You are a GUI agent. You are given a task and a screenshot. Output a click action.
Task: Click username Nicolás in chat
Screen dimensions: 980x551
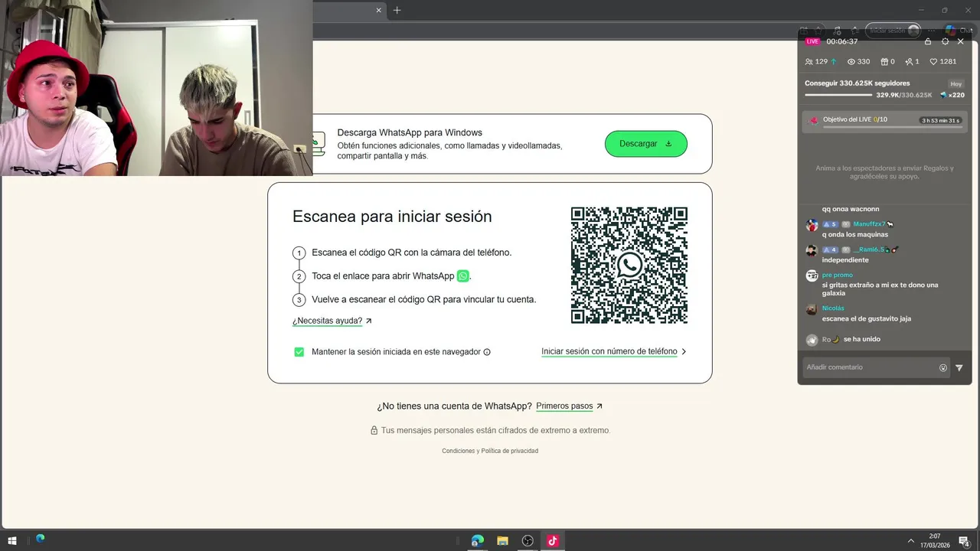(833, 308)
